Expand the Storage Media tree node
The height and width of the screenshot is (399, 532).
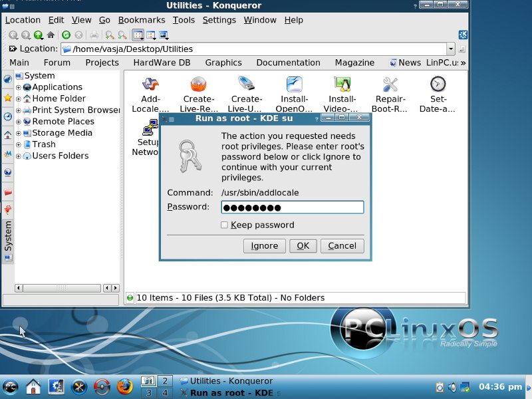pyautogui.click(x=19, y=133)
